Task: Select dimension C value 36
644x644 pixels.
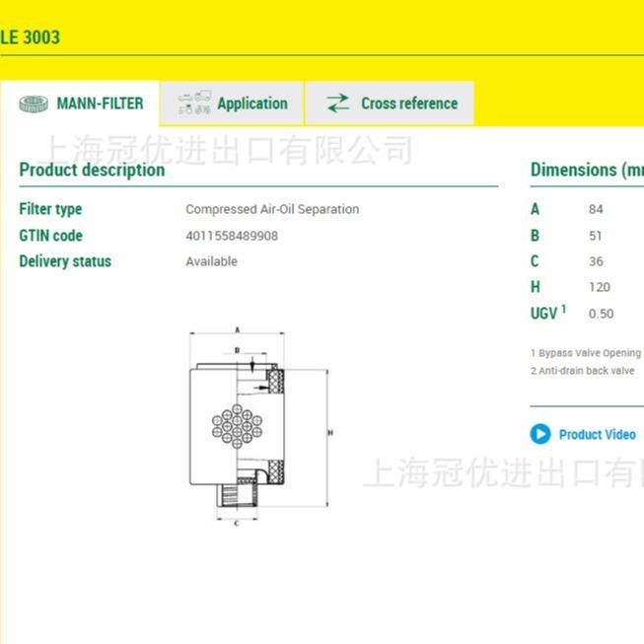Action: point(596,261)
